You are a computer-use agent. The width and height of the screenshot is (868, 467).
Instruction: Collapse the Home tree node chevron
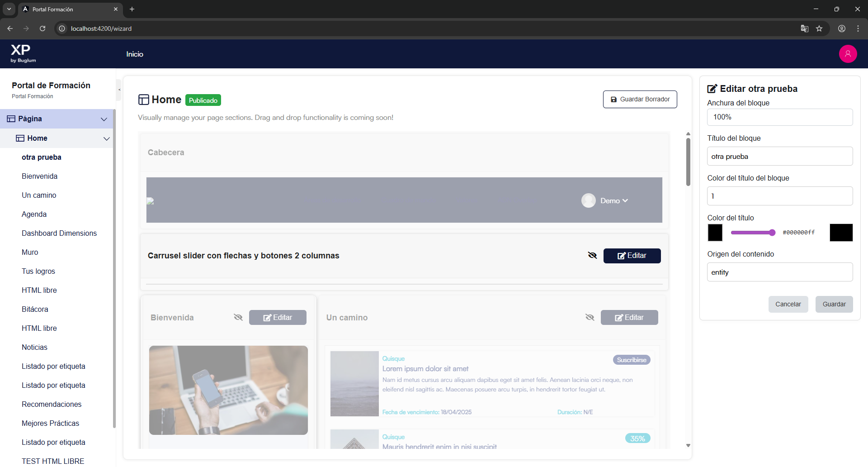pyautogui.click(x=107, y=138)
